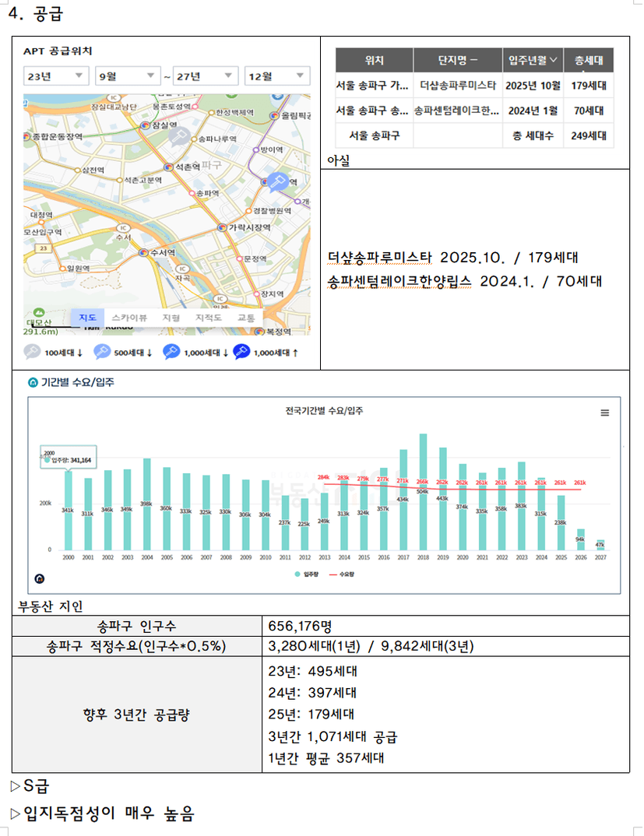Viewport: 644px width, 836px height.
Task: Click table cell 2025년 10월
Action: pyautogui.click(x=533, y=86)
